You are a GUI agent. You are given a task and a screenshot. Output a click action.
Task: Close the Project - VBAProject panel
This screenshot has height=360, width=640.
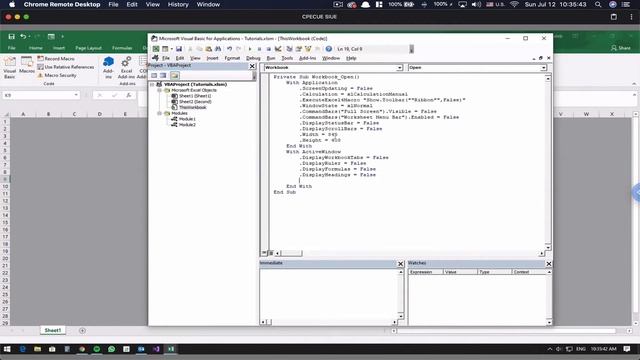point(252,66)
